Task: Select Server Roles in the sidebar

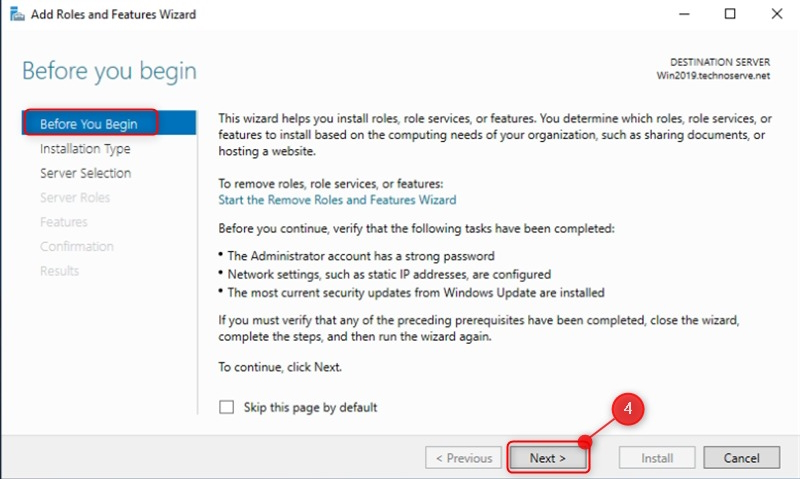Action: point(75,198)
